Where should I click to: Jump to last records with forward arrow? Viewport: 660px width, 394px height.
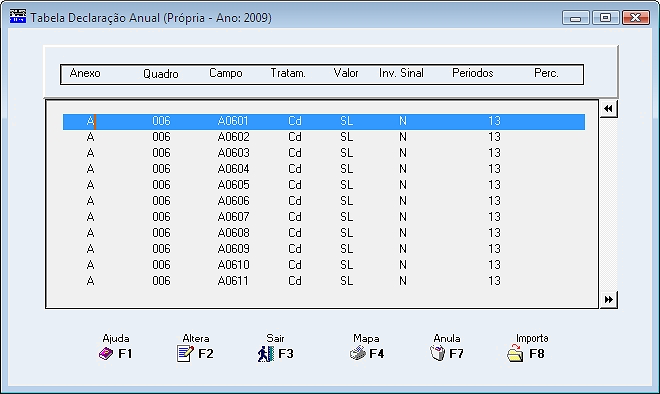(608, 299)
